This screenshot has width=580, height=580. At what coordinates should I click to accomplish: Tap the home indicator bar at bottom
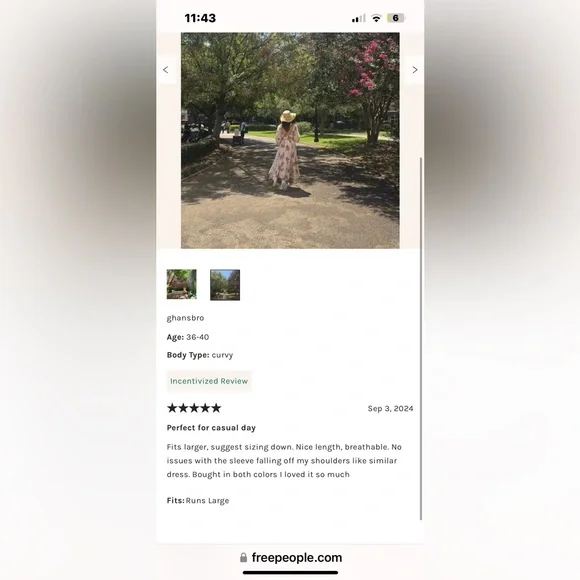[x=290, y=573]
